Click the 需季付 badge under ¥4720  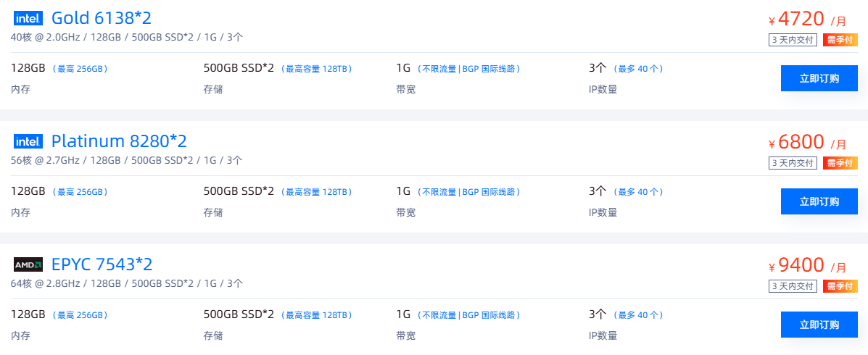point(840,40)
